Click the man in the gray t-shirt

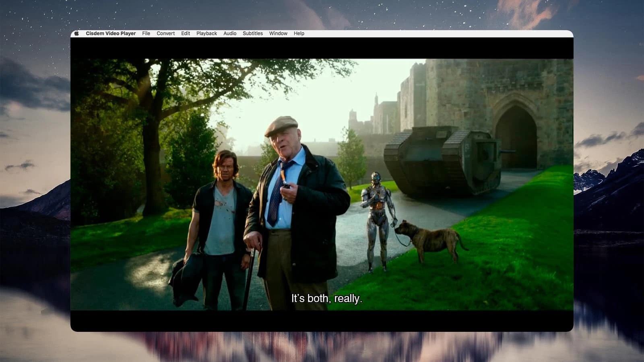(x=219, y=217)
